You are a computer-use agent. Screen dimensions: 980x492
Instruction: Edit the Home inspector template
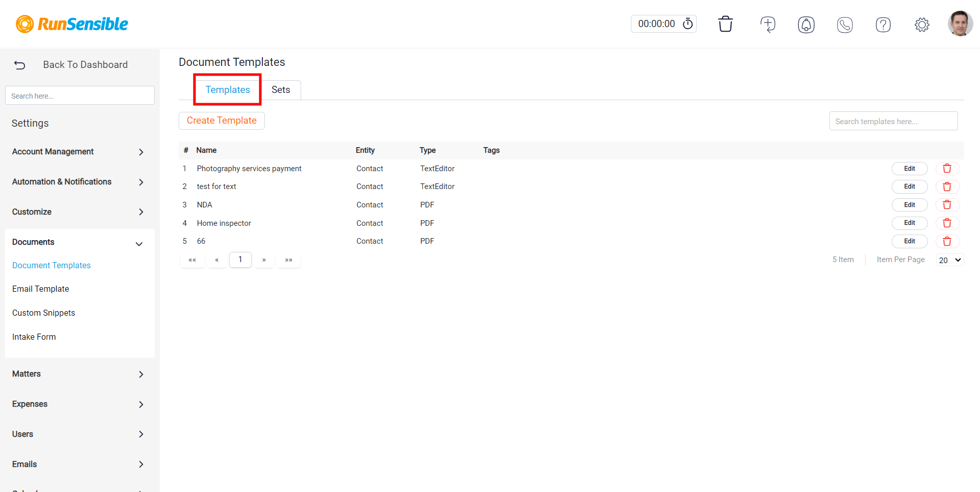point(910,223)
